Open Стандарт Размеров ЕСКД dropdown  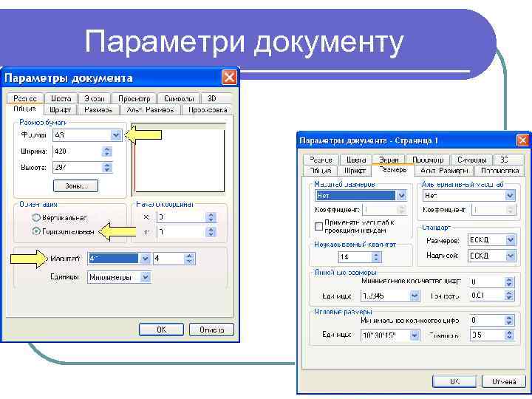click(511, 240)
